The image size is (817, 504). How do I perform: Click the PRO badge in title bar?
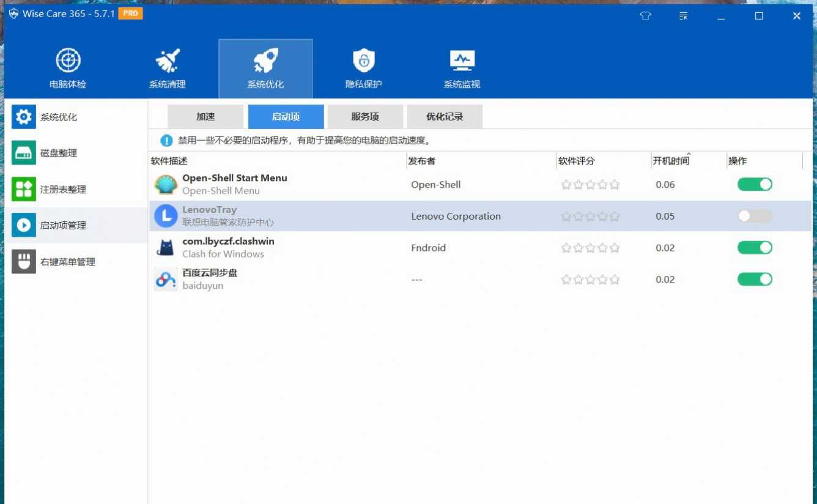click(130, 13)
